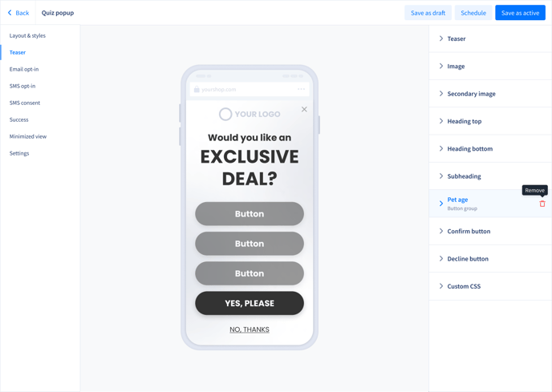Click the NO, THANKS link in preview

click(x=250, y=329)
